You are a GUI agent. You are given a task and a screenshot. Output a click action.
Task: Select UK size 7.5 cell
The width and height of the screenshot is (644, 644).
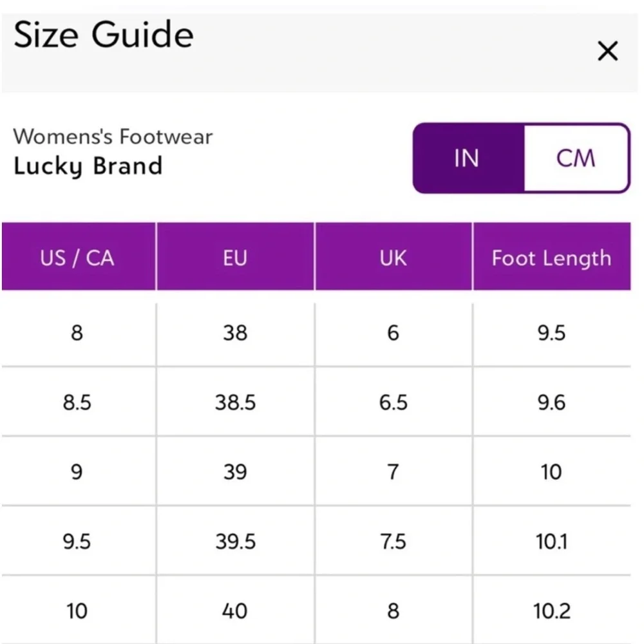coord(393,542)
